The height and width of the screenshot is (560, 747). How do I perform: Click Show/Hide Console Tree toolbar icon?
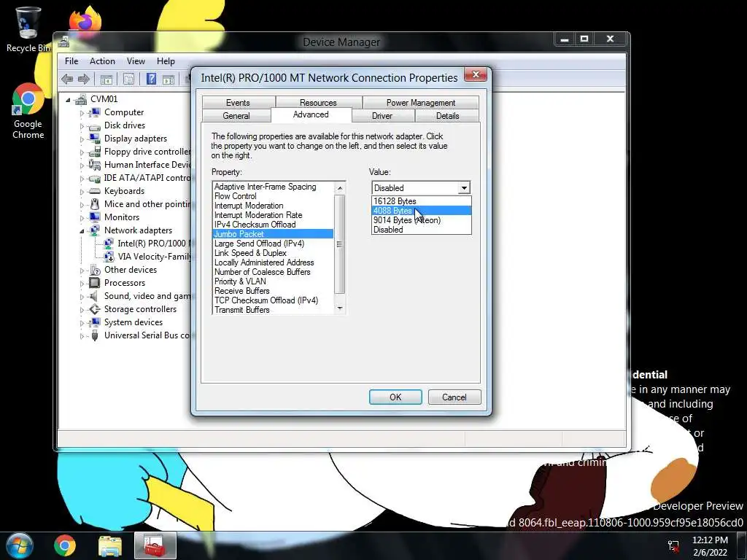tap(107, 79)
